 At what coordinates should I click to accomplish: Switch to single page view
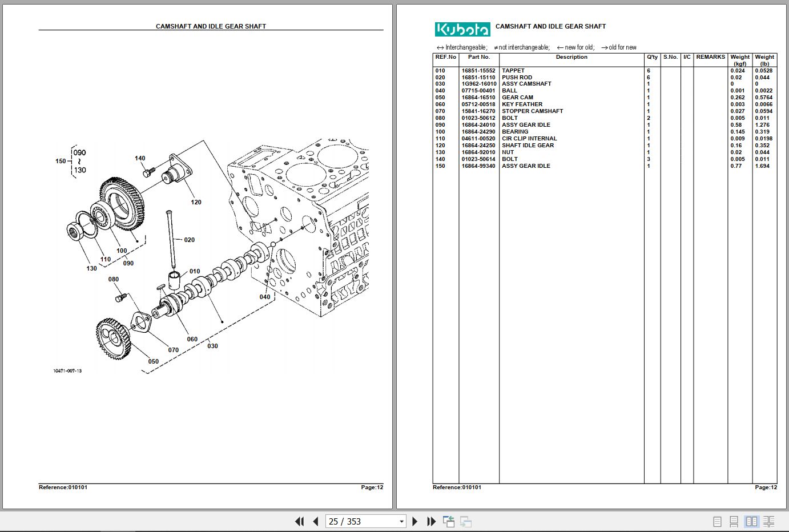[718, 521]
